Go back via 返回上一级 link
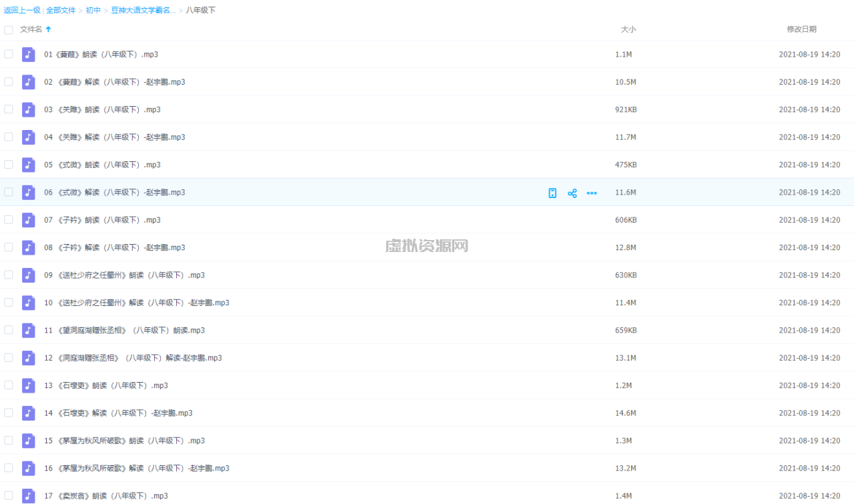 point(22,11)
